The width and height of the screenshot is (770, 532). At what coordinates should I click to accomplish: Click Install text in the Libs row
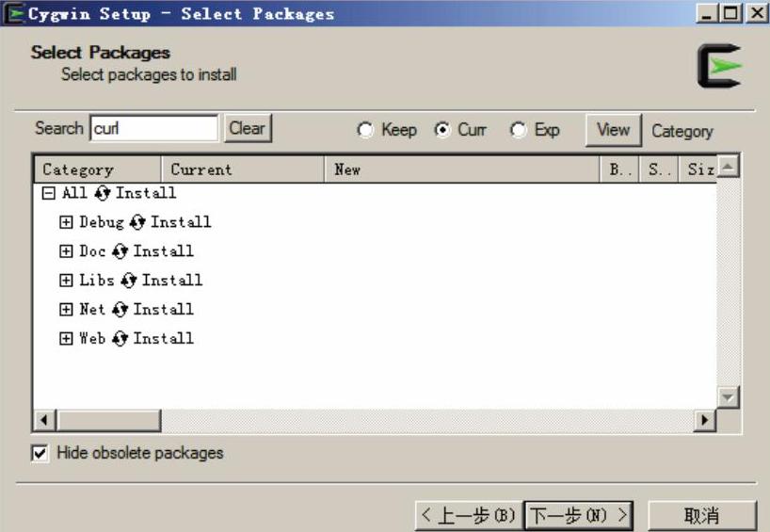point(172,280)
